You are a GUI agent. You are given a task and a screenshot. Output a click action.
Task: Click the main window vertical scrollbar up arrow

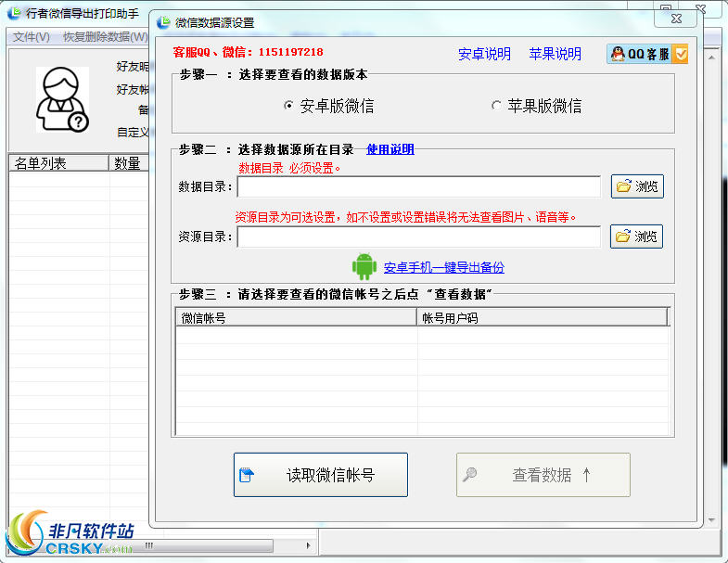click(x=711, y=58)
